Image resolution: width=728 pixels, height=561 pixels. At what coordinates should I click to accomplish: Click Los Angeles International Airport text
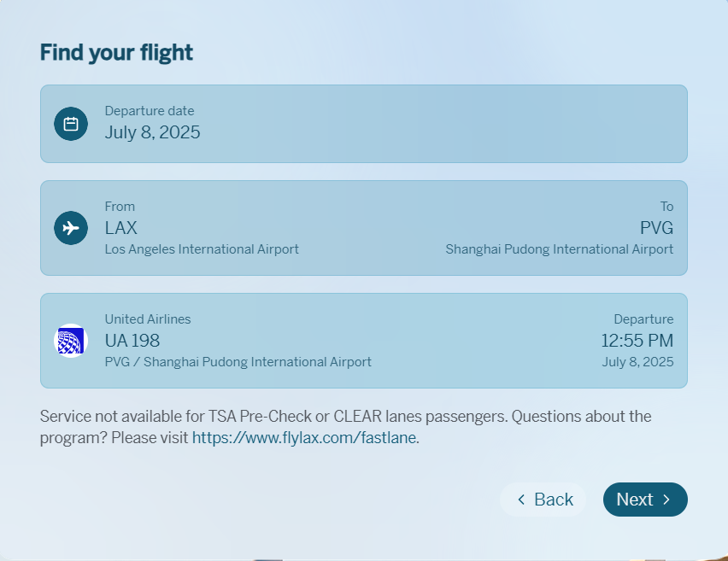[x=202, y=249]
